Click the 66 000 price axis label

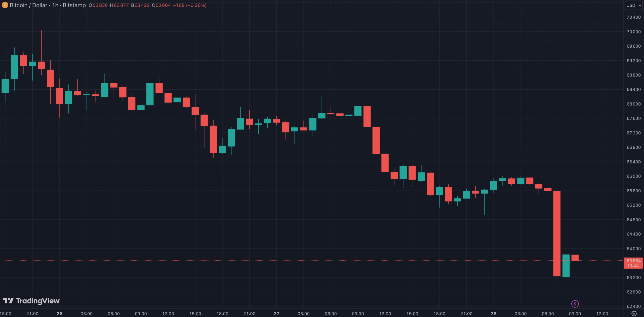(633, 176)
